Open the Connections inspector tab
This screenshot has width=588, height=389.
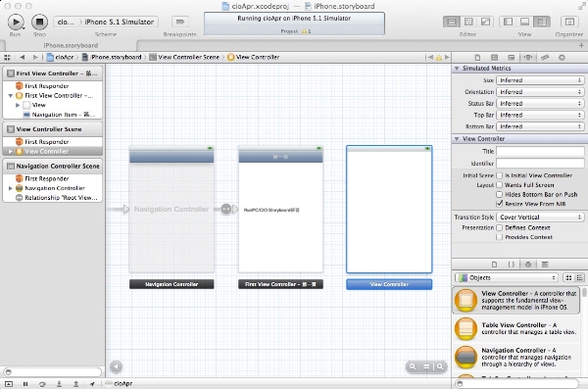point(562,58)
